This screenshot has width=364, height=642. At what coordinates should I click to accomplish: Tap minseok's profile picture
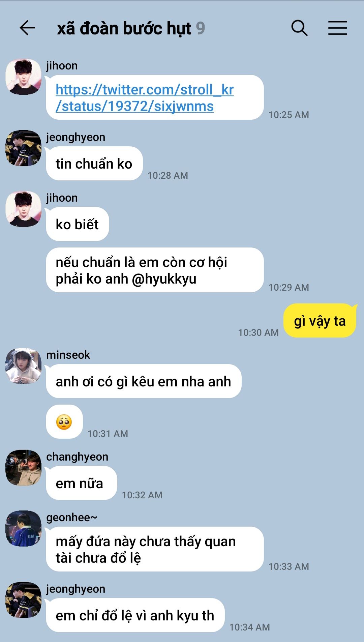[24, 366]
